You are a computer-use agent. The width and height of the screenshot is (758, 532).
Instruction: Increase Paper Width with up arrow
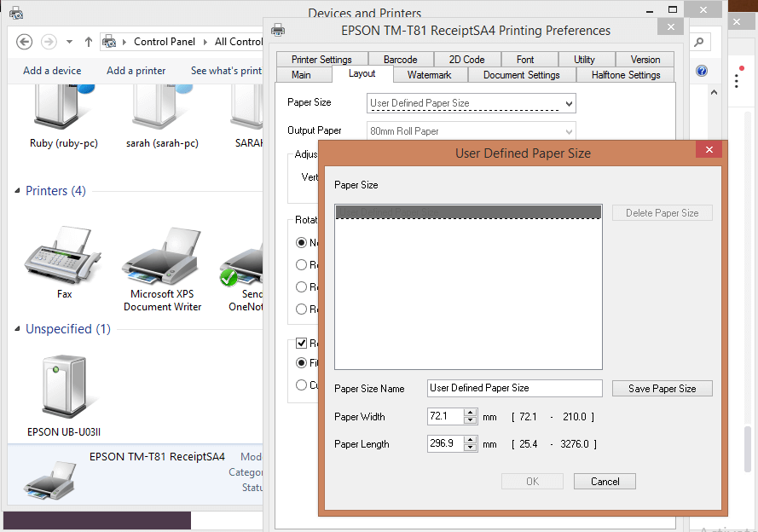point(470,413)
